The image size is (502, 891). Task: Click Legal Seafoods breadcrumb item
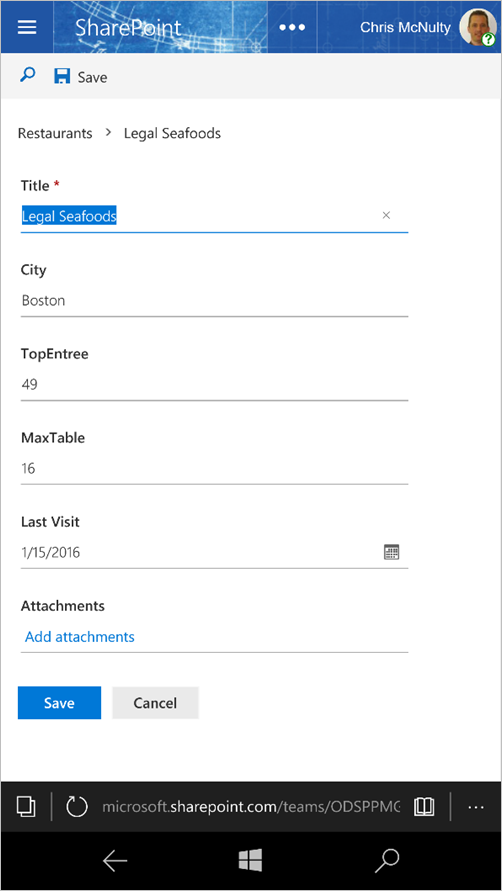(x=172, y=134)
